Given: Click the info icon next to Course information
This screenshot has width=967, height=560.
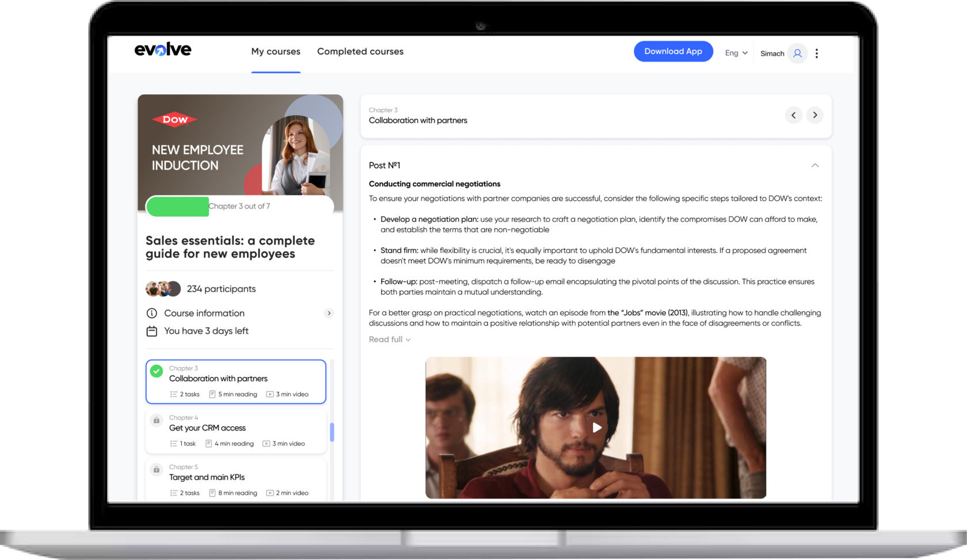Looking at the screenshot, I should [x=151, y=313].
